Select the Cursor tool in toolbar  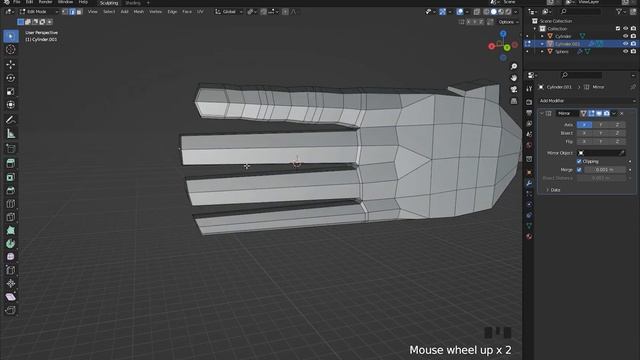pyautogui.click(x=11, y=50)
